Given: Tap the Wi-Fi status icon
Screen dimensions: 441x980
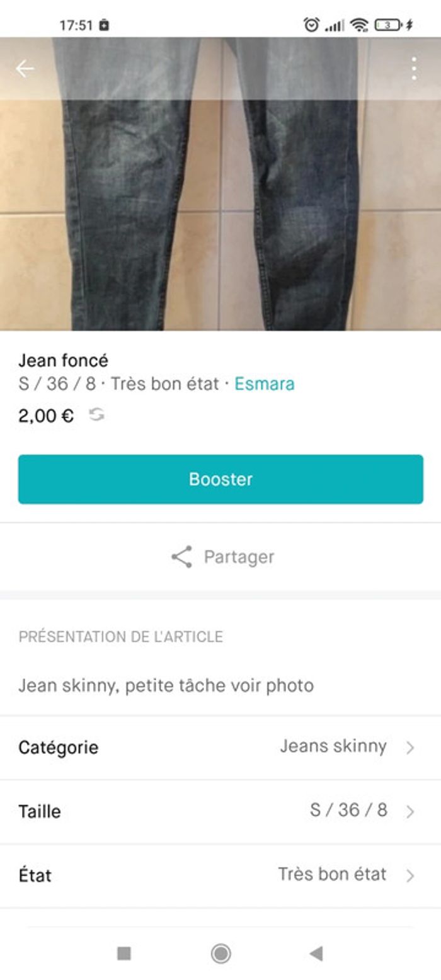Looking at the screenshot, I should (359, 25).
